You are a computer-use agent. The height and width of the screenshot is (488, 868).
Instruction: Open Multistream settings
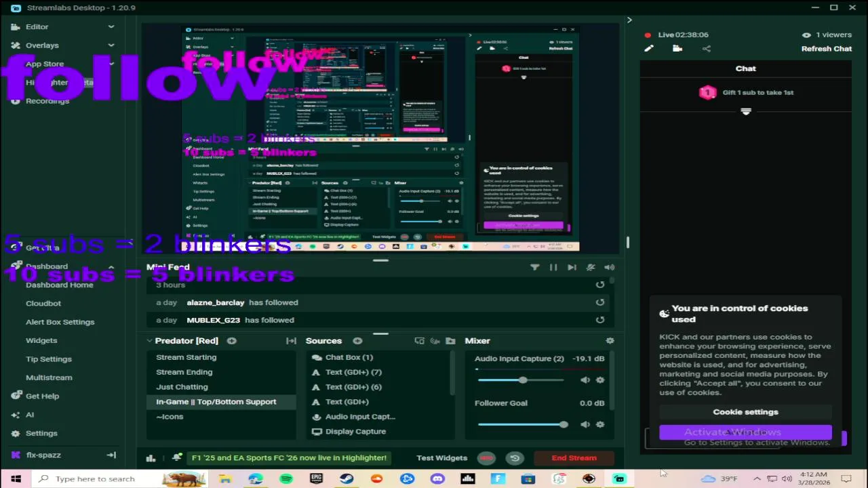coord(49,378)
